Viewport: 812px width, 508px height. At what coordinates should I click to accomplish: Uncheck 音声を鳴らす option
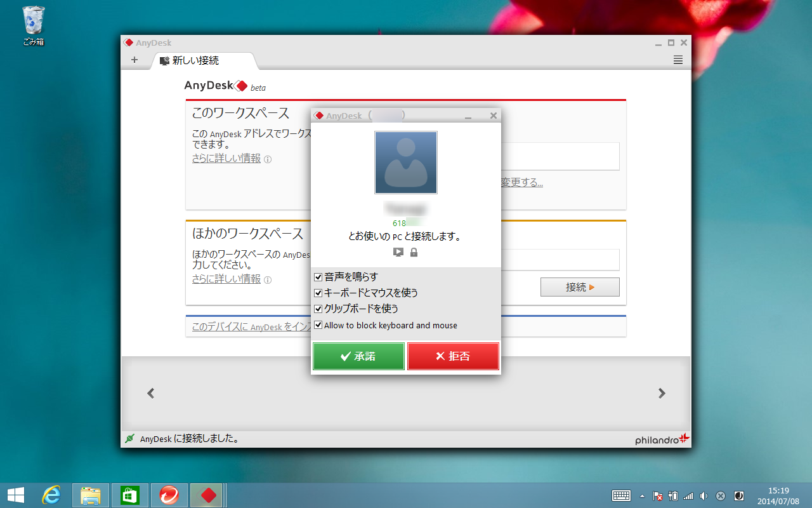coord(318,277)
